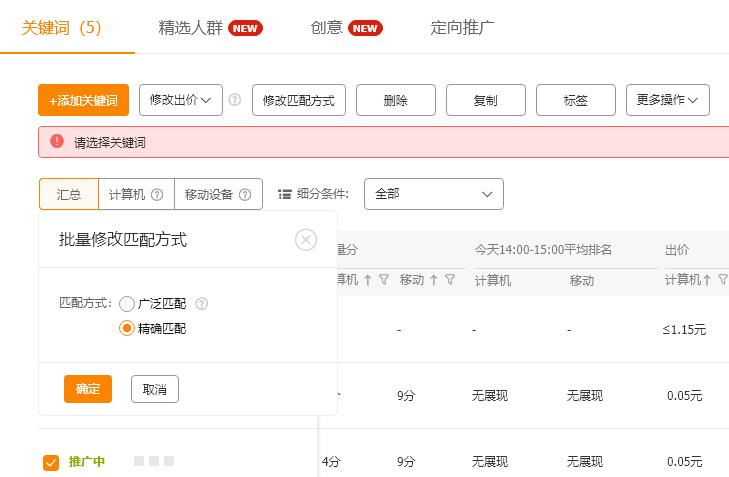Select 移动设备 view tab
Image resolution: width=729 pixels, height=477 pixels.
coord(218,194)
